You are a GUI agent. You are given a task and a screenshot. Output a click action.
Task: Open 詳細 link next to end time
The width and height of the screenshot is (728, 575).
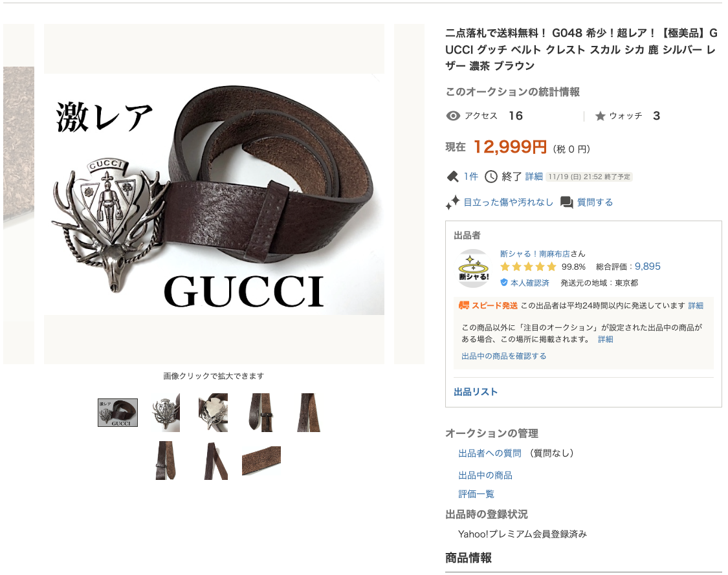tap(534, 177)
